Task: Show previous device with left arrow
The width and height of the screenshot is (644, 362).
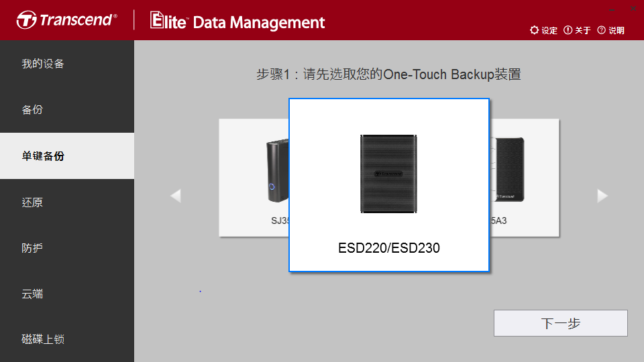Action: coord(176,196)
